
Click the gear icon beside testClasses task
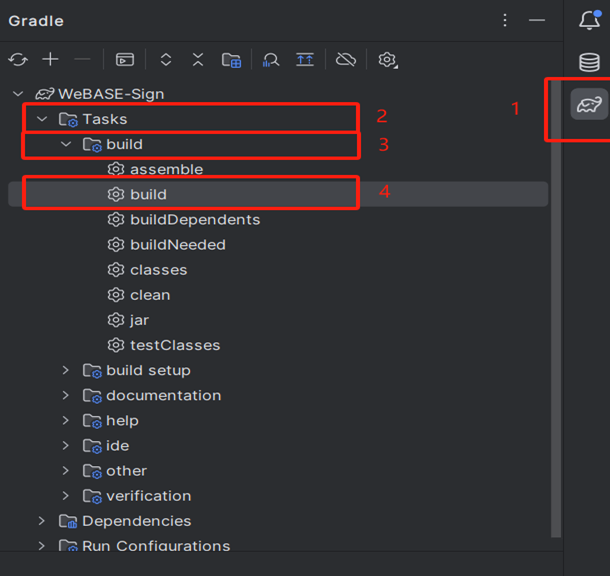116,345
